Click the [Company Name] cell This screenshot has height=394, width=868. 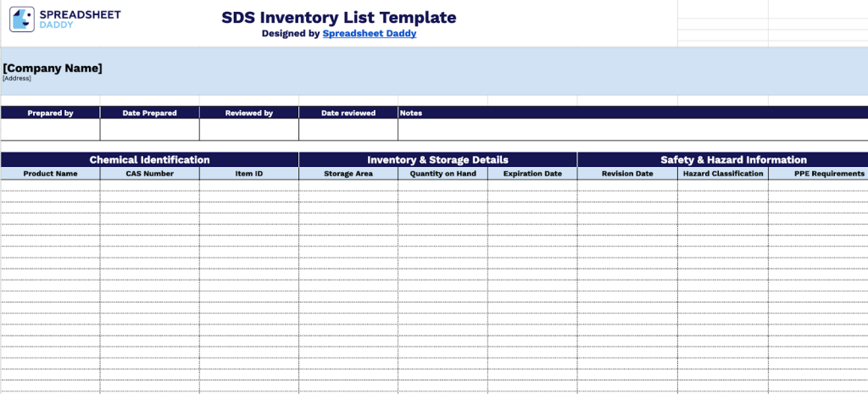[53, 68]
